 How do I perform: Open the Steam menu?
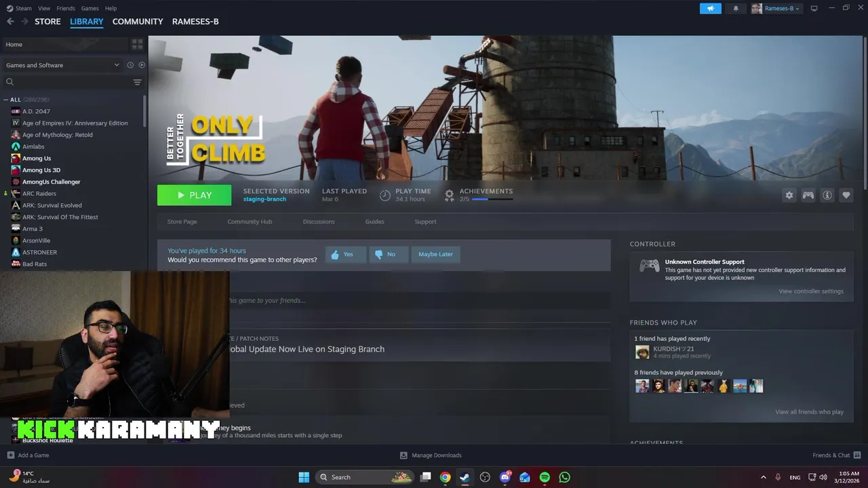[19, 8]
